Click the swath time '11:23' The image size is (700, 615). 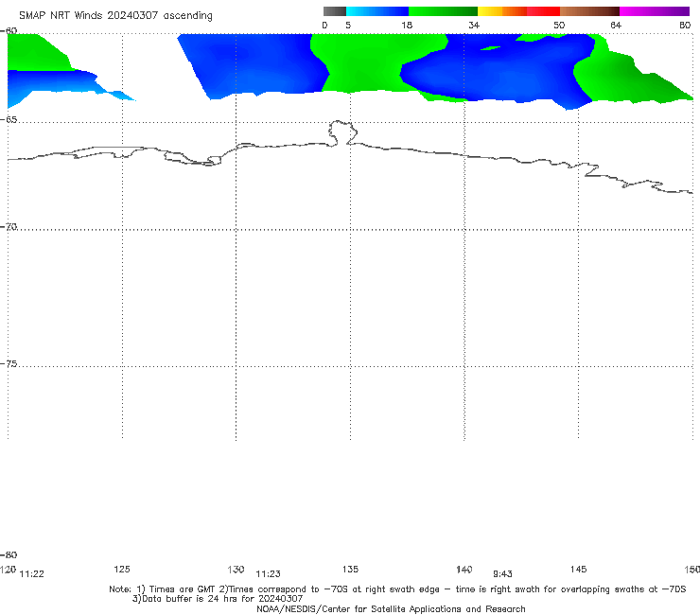(268, 574)
